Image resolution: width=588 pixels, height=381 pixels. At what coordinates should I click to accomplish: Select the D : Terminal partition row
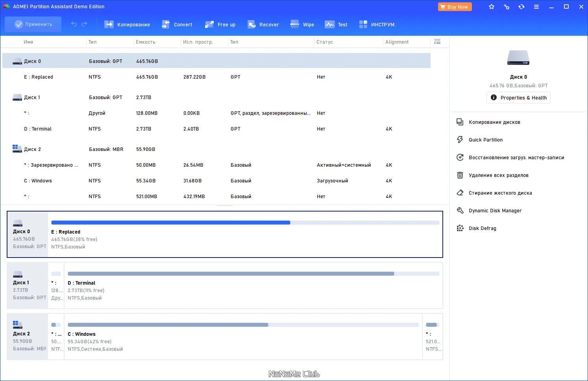[38, 129]
